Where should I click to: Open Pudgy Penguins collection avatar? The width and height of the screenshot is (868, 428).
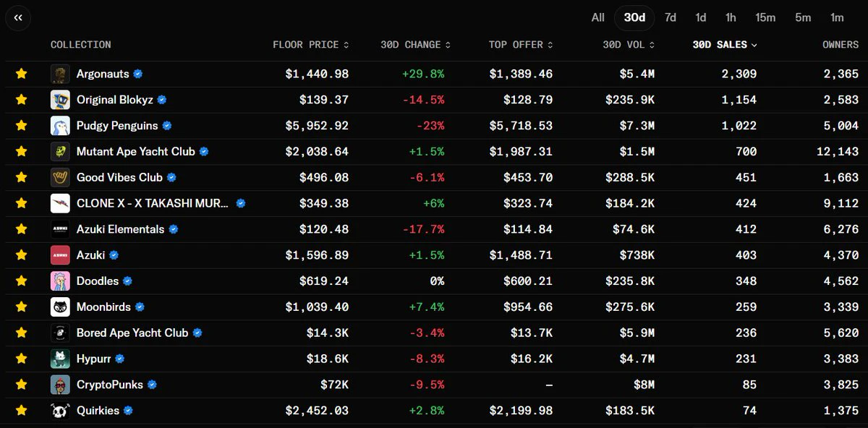(x=60, y=126)
